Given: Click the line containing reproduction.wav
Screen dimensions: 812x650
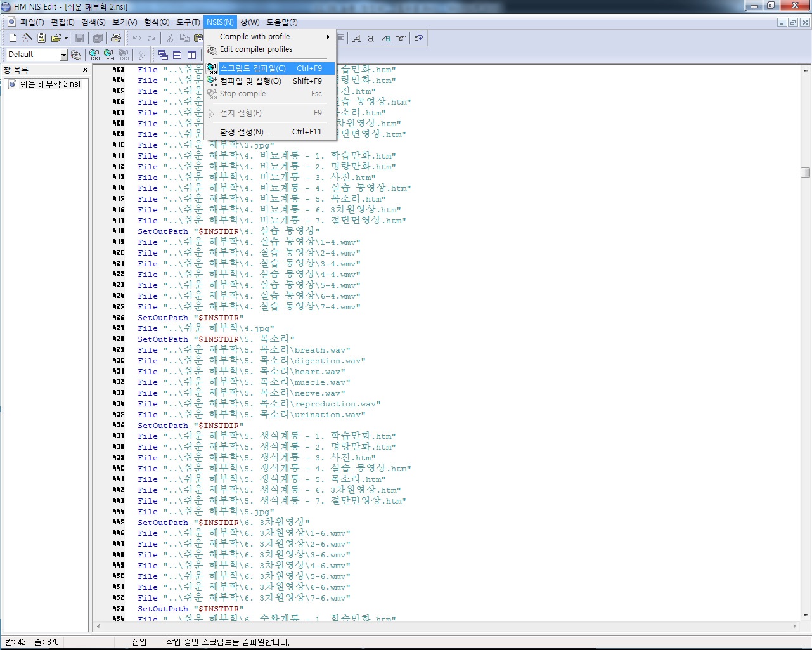Looking at the screenshot, I should pyautogui.click(x=259, y=404).
